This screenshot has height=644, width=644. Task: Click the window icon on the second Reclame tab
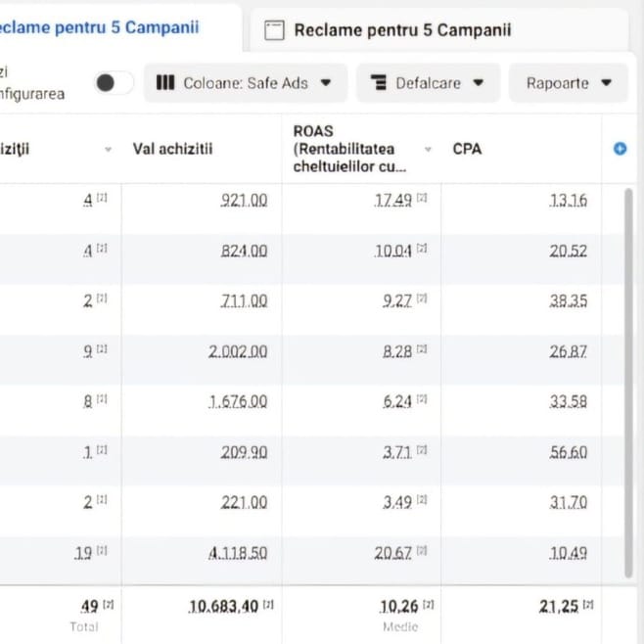[x=275, y=30]
